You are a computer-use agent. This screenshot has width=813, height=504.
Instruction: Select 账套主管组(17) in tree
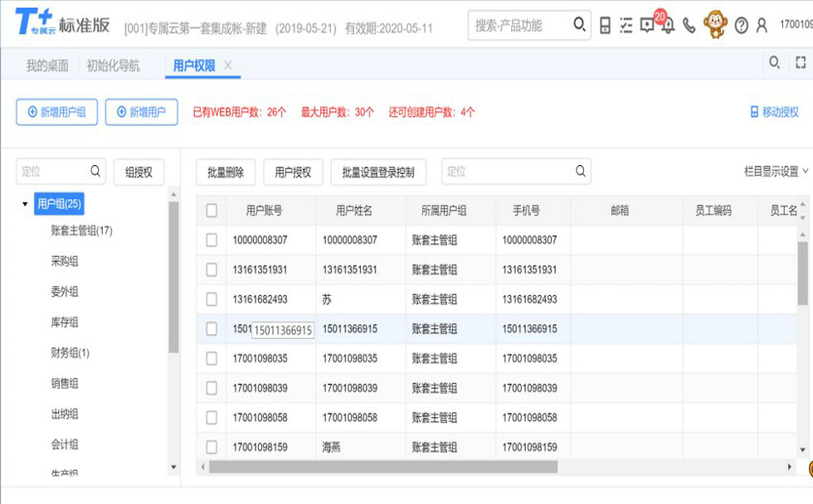[x=82, y=230]
